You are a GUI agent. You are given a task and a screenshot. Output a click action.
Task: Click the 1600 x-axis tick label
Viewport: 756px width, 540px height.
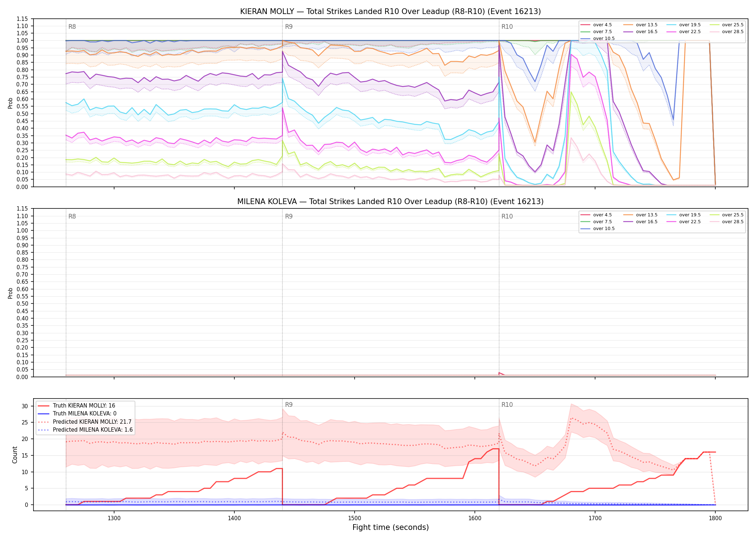(x=475, y=518)
